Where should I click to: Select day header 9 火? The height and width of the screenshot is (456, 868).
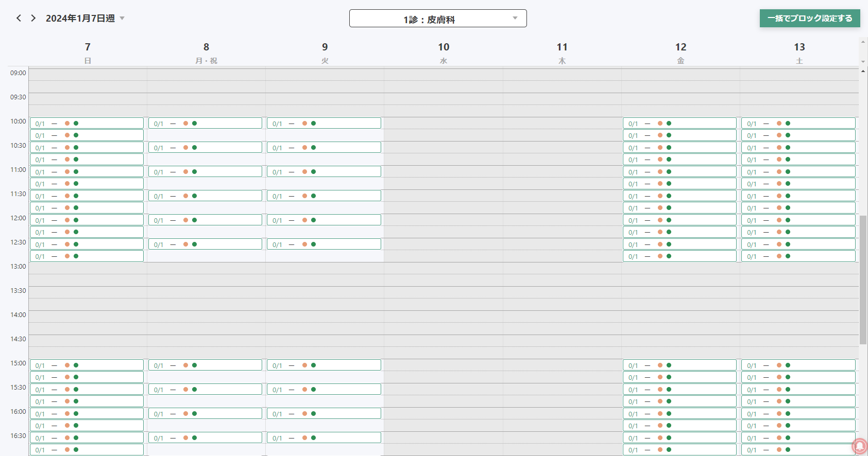click(325, 53)
